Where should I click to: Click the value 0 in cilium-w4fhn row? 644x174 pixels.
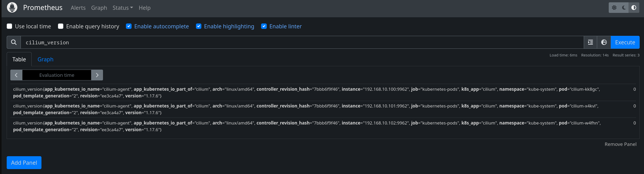(634, 123)
